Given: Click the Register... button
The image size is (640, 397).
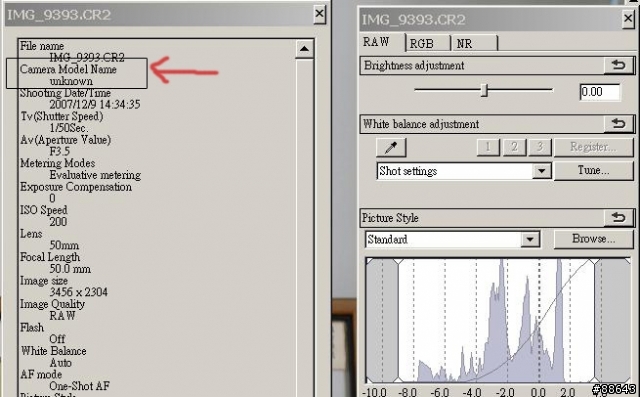Looking at the screenshot, I should (593, 147).
